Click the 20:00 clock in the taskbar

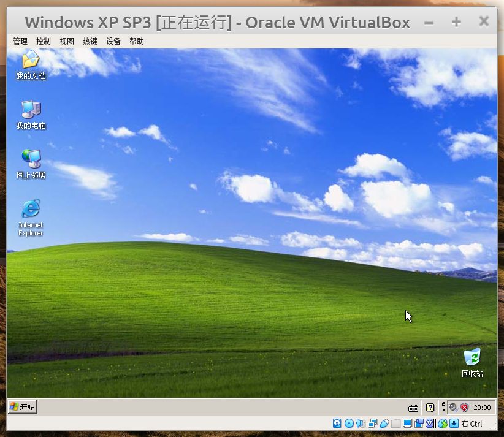coord(482,406)
